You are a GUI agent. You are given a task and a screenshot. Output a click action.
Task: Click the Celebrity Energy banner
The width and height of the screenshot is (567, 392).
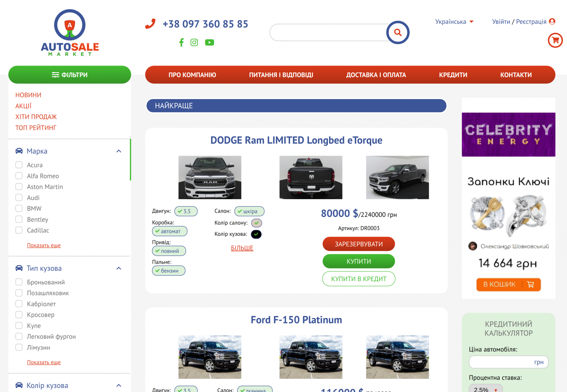[x=508, y=135]
